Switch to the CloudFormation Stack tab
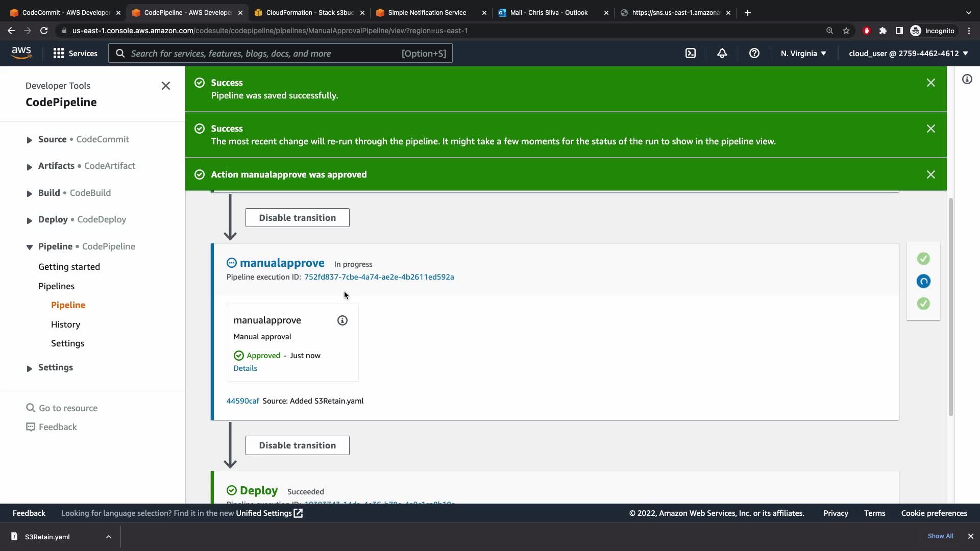 click(309, 12)
